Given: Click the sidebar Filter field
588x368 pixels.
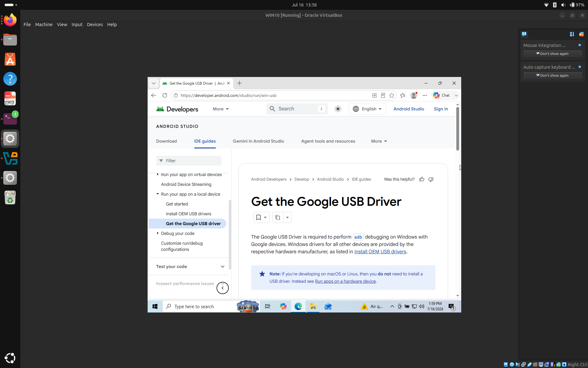Looking at the screenshot, I should click(x=189, y=161).
